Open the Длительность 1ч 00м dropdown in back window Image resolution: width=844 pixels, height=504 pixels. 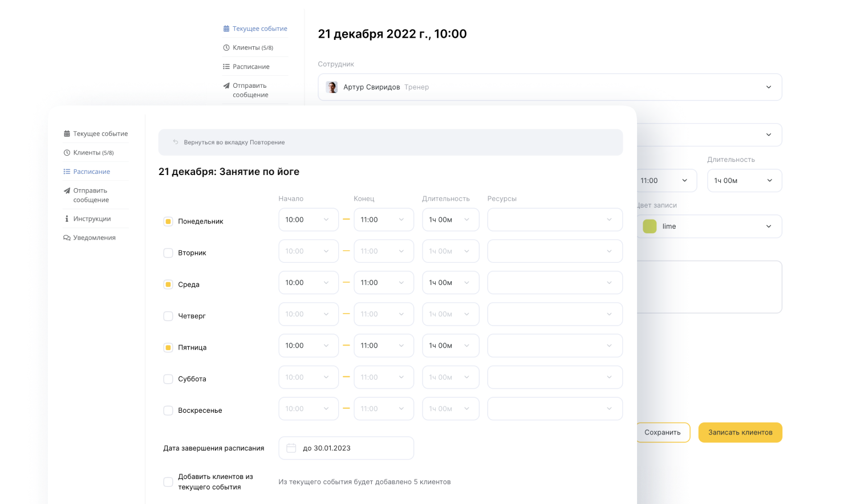[x=744, y=181]
